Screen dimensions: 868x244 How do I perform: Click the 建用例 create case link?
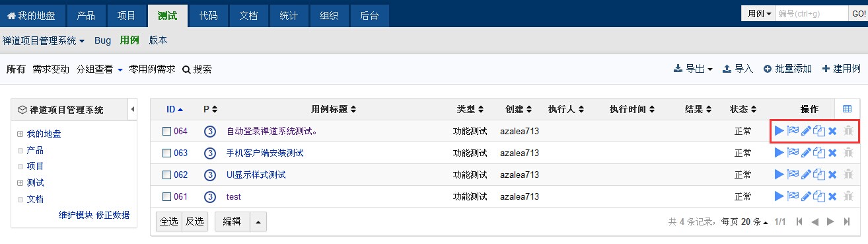point(841,69)
